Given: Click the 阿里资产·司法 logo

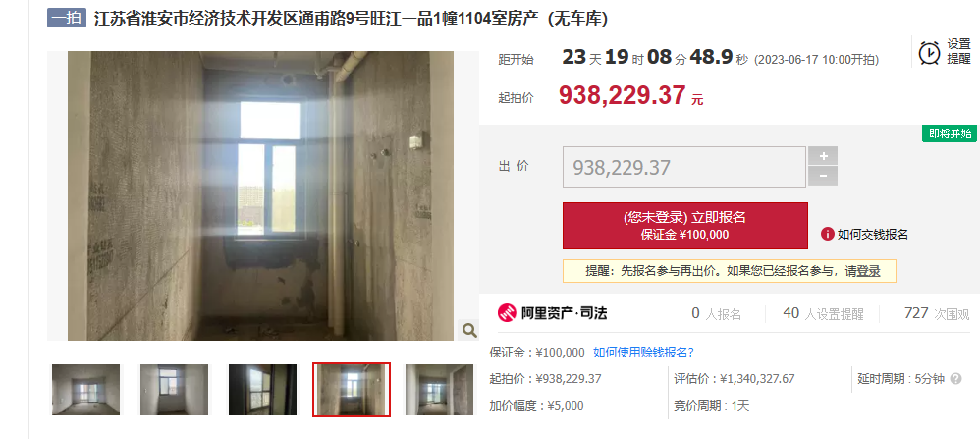Looking at the screenshot, I should coord(552,313).
